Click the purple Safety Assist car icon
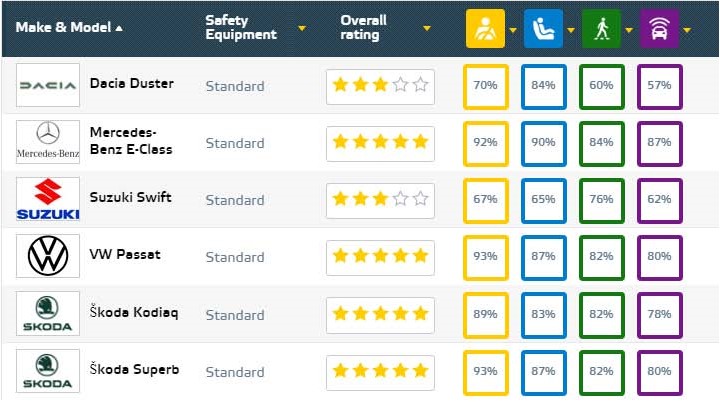This screenshot has width=720, height=402. click(x=659, y=28)
